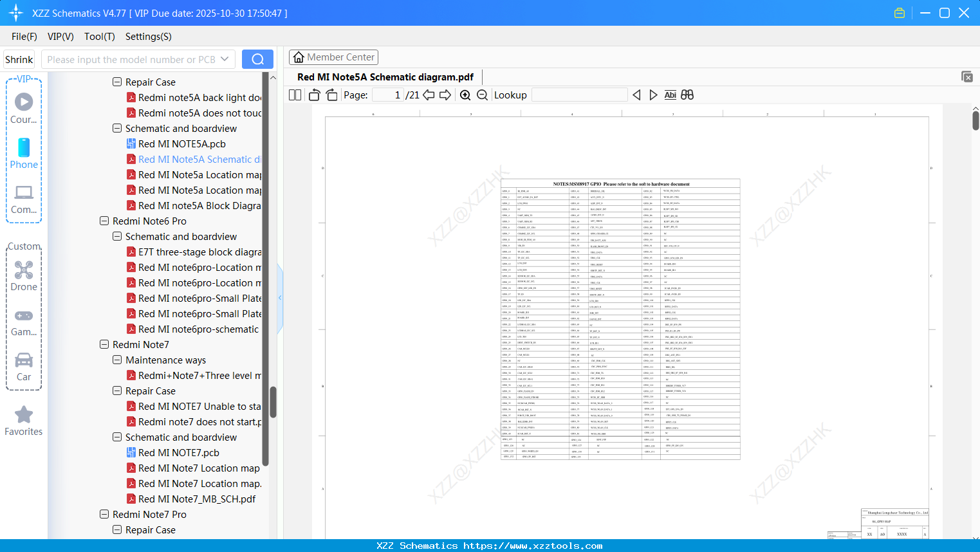
Task: Click the PDF viewer vertical scrollbar thumb
Action: pos(975,120)
